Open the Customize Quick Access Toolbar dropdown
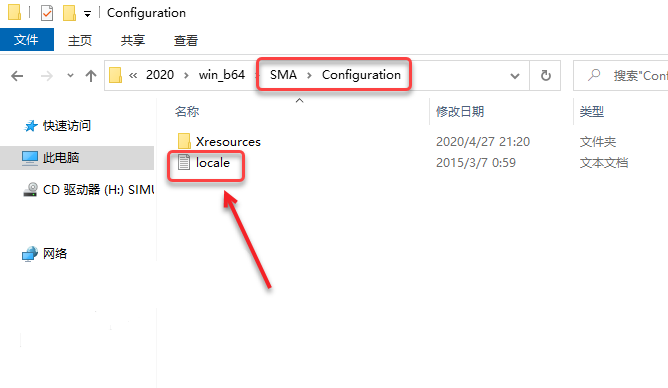This screenshot has height=388, width=668. tap(87, 14)
